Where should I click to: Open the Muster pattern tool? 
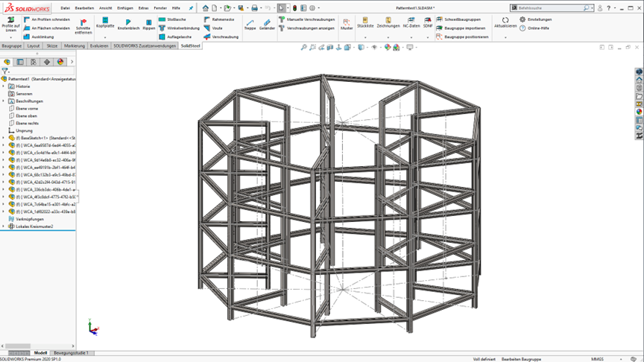347,22
